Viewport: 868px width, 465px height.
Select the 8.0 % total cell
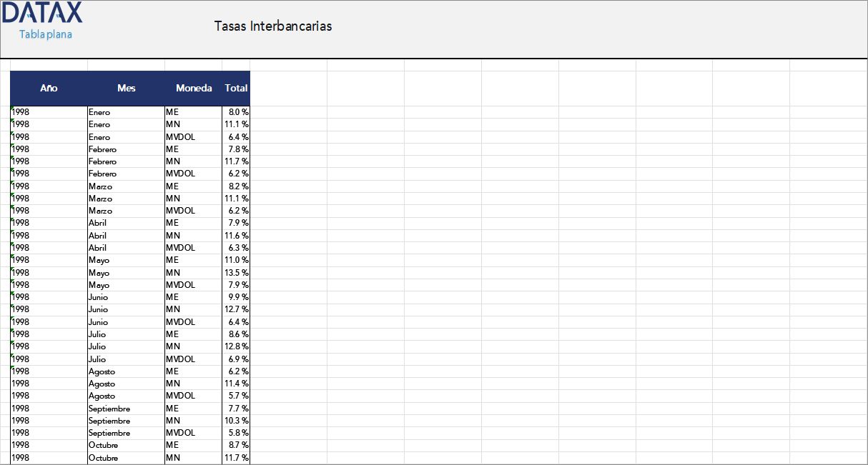point(238,112)
